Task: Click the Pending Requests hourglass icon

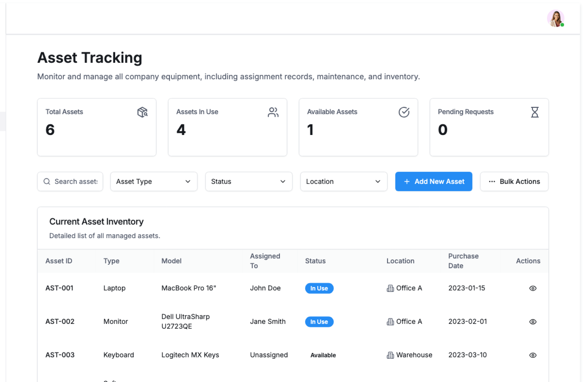Action: (534, 112)
